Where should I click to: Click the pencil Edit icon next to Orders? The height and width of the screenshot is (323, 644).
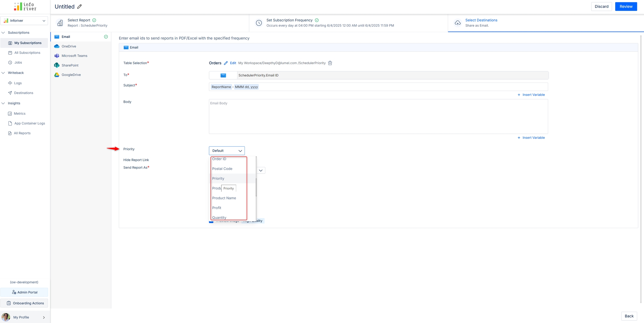[x=226, y=63]
